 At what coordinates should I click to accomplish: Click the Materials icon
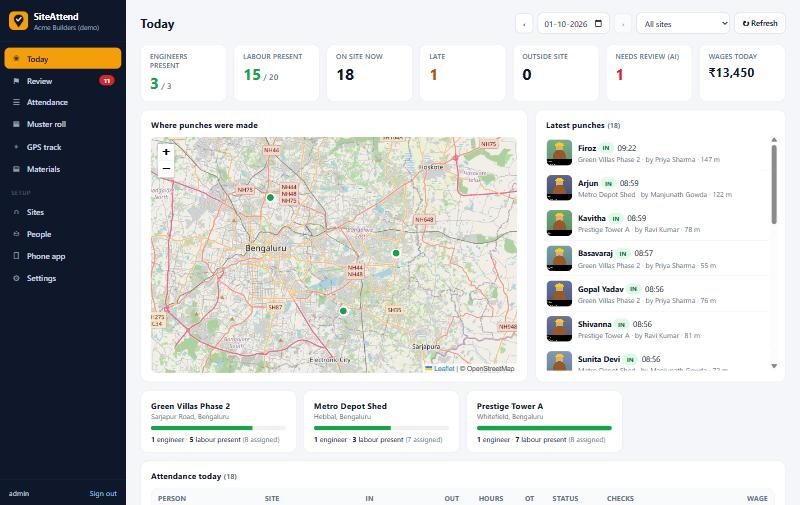pyautogui.click(x=16, y=169)
